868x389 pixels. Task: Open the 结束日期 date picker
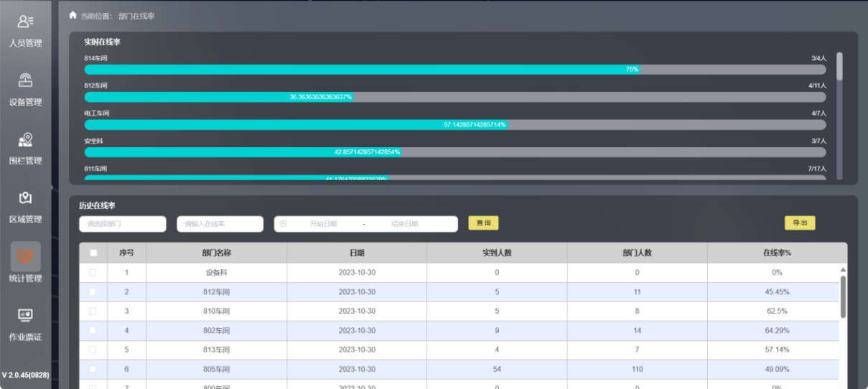point(404,224)
